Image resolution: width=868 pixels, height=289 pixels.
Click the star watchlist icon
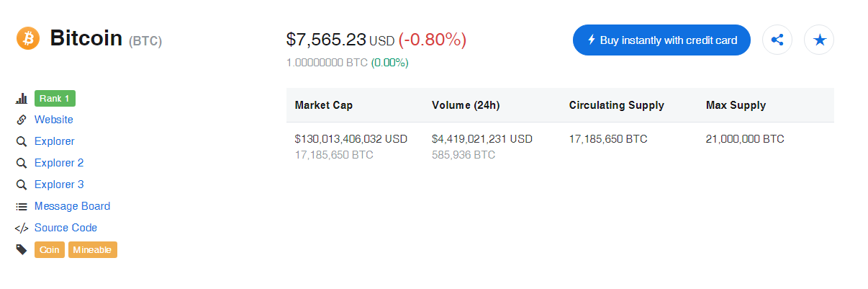point(819,40)
